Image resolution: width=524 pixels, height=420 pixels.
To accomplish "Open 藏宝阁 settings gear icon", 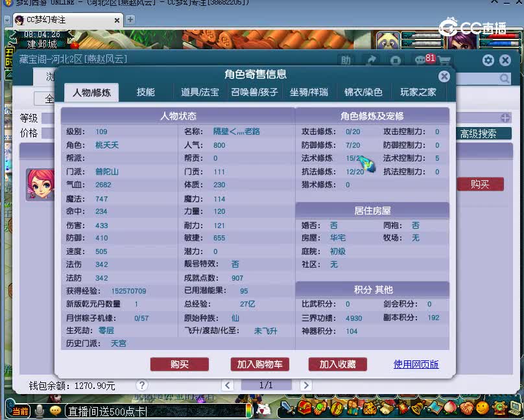I will click(488, 60).
